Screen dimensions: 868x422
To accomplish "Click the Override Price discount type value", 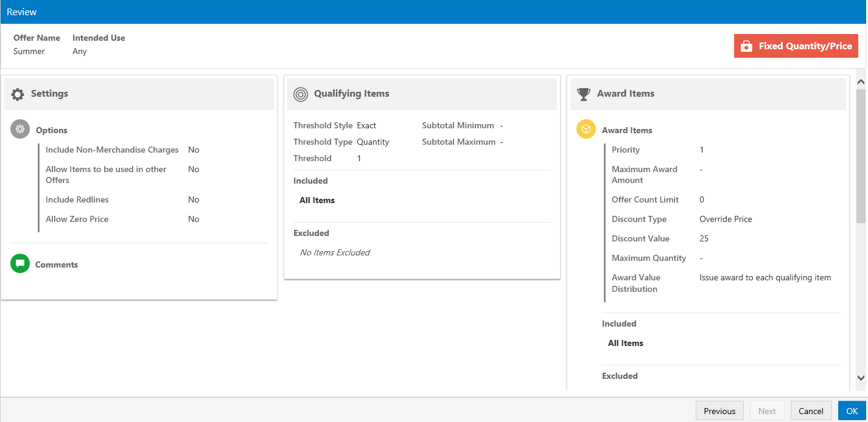I will point(726,219).
